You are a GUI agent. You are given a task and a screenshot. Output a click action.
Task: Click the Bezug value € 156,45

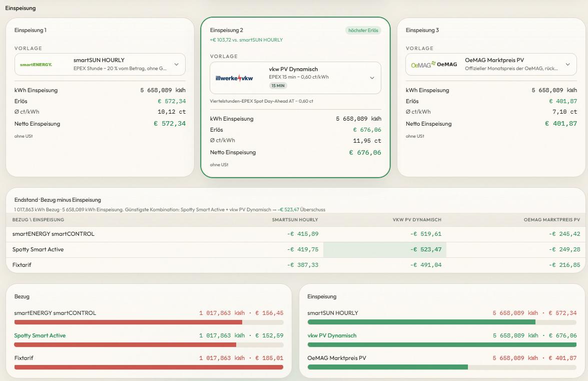(x=269, y=313)
